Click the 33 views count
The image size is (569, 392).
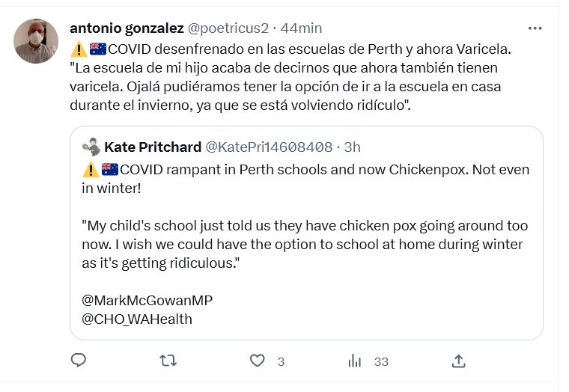(x=381, y=361)
